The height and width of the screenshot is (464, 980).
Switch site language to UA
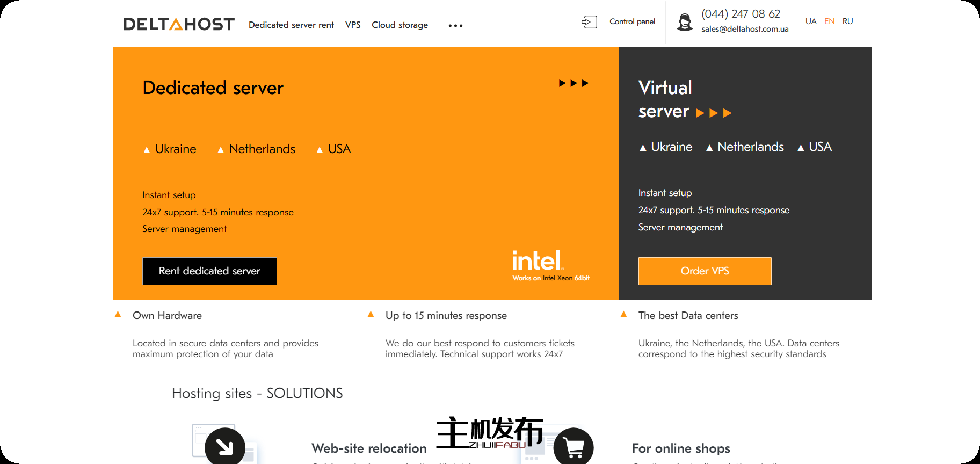tap(810, 21)
